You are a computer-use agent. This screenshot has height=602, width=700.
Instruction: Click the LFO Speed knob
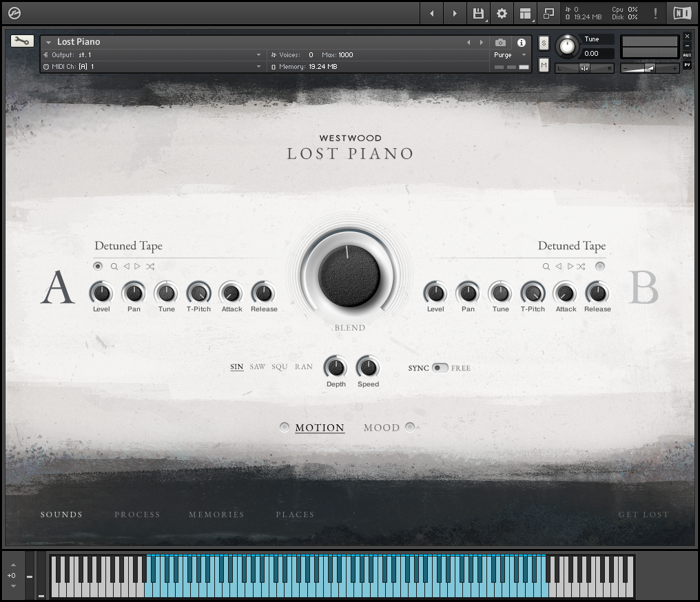[368, 368]
